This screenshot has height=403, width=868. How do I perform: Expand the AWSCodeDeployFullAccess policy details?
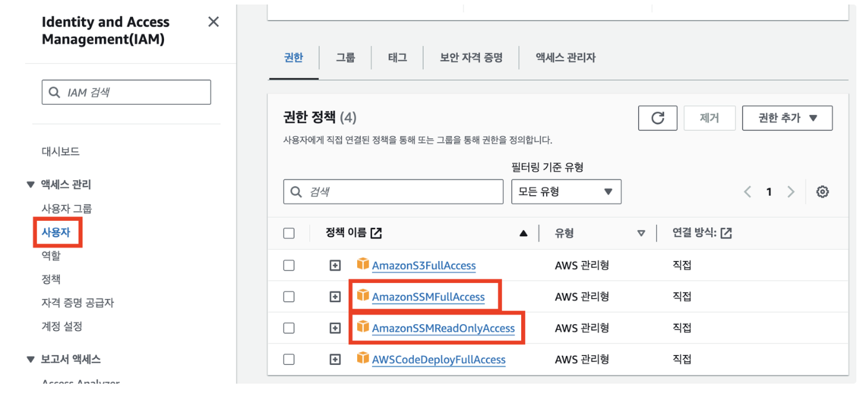(x=335, y=360)
